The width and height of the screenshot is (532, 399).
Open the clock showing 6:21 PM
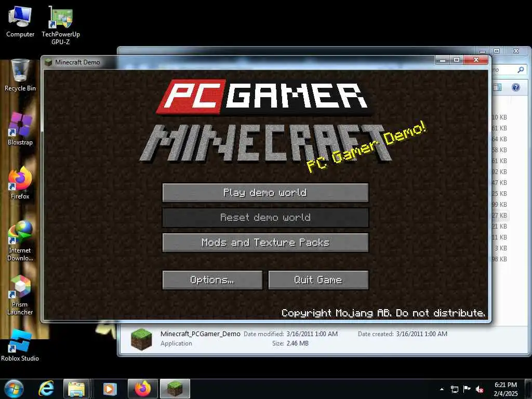[x=506, y=389]
